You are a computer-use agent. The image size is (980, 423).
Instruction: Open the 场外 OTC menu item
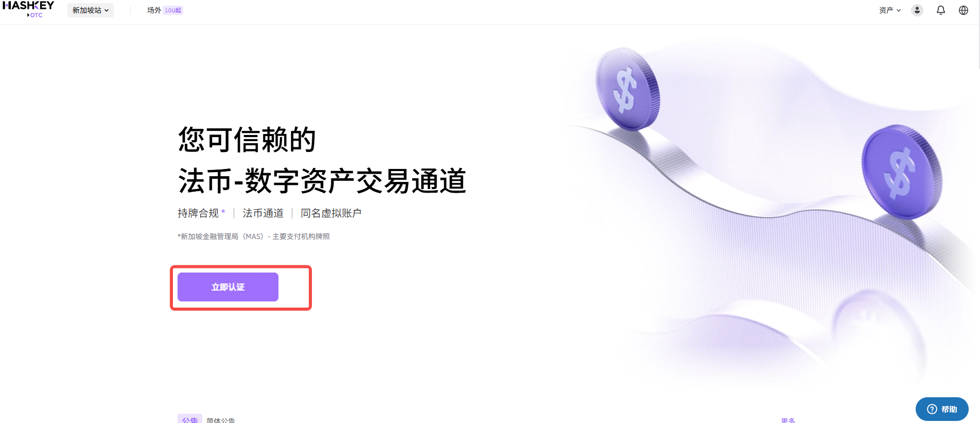154,10
